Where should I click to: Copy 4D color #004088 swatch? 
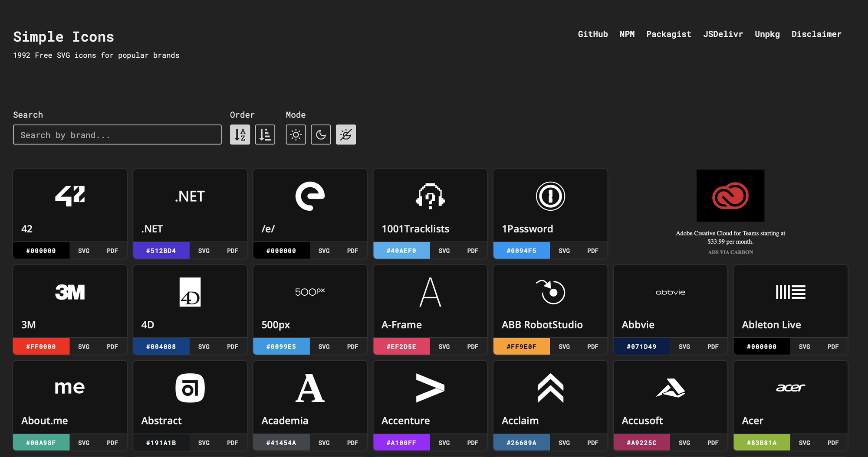(161, 346)
